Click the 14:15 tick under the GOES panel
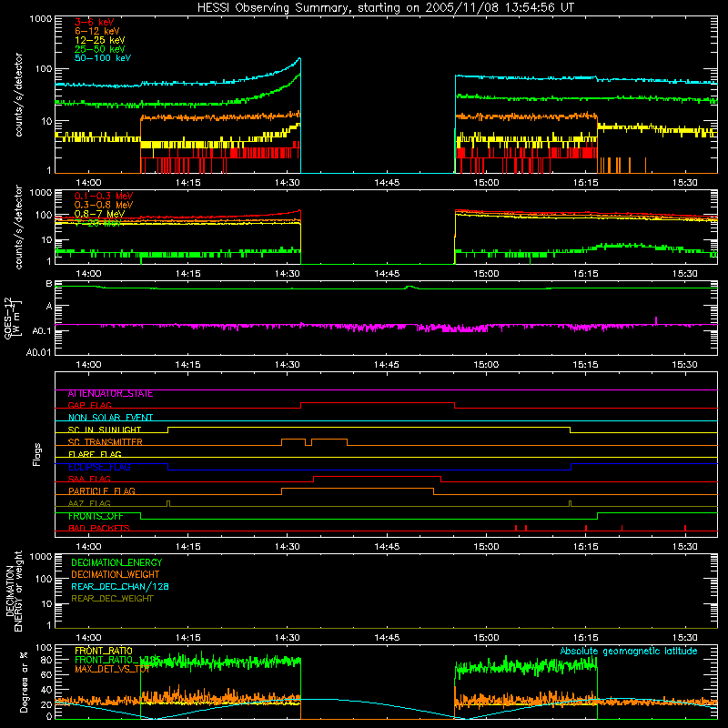This screenshot has width=728, height=728. click(188, 365)
